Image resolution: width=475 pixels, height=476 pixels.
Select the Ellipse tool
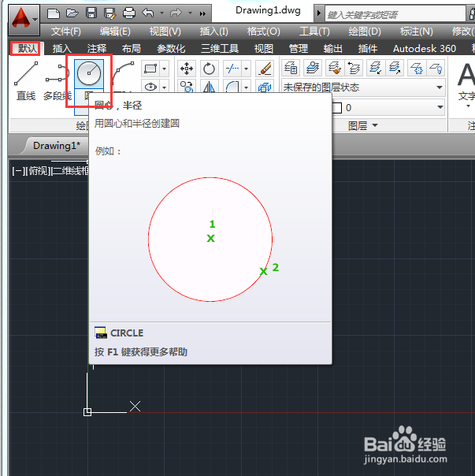[150, 87]
